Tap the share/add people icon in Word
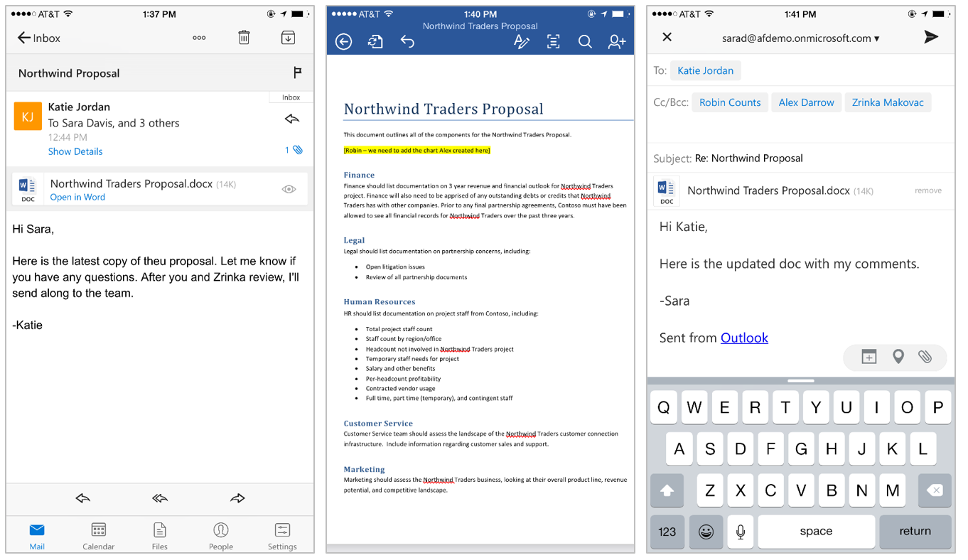 [x=617, y=42]
